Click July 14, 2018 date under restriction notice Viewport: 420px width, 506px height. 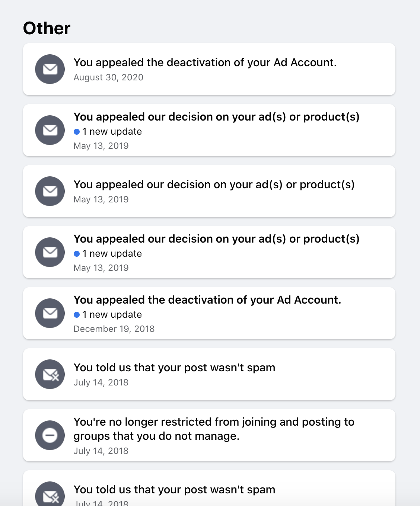pyautogui.click(x=101, y=451)
